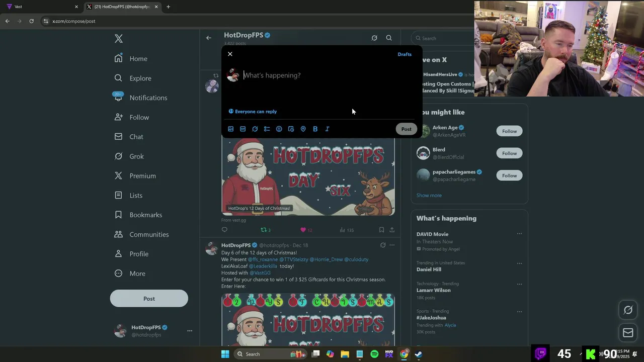The width and height of the screenshot is (644, 362).
Task: Search profile posts with magnifier icon
Action: 389,38
